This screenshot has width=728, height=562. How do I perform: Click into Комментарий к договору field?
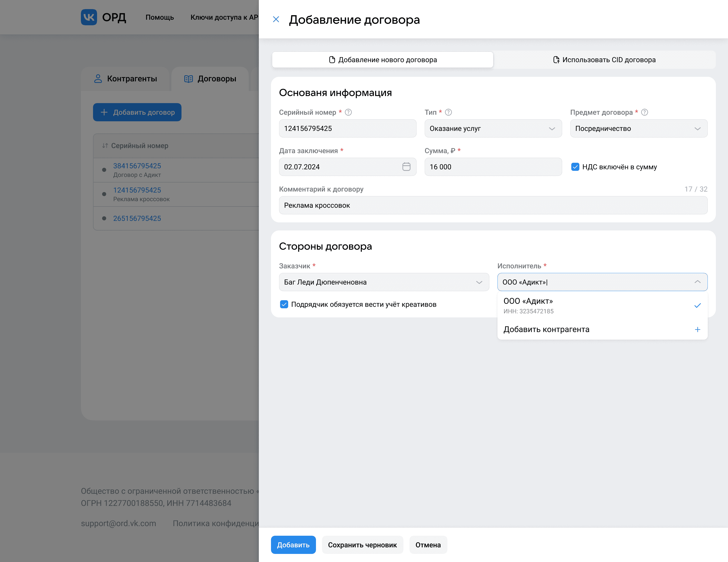click(x=493, y=205)
